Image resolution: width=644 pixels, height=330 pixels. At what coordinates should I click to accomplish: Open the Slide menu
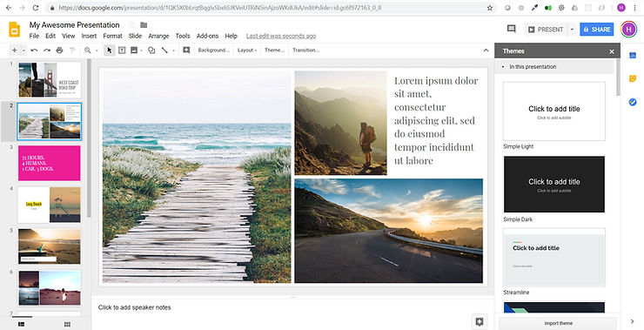[x=135, y=37]
